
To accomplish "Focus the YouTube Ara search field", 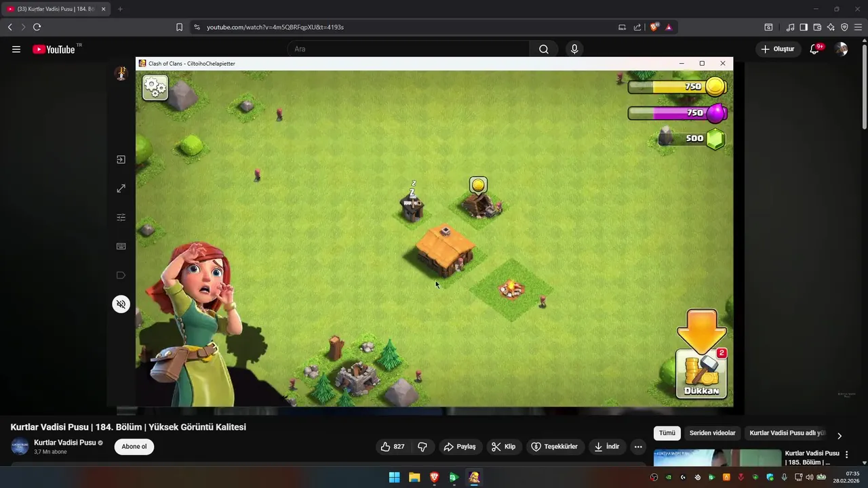I will coord(408,49).
